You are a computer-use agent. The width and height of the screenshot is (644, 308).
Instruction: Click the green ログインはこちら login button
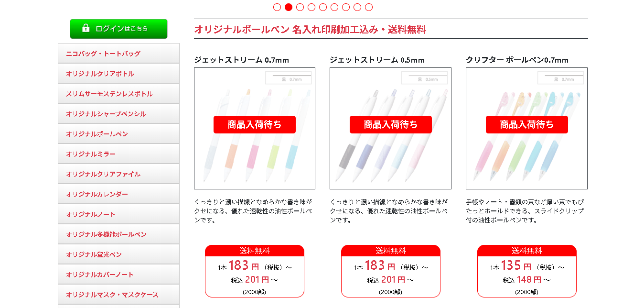point(118,29)
